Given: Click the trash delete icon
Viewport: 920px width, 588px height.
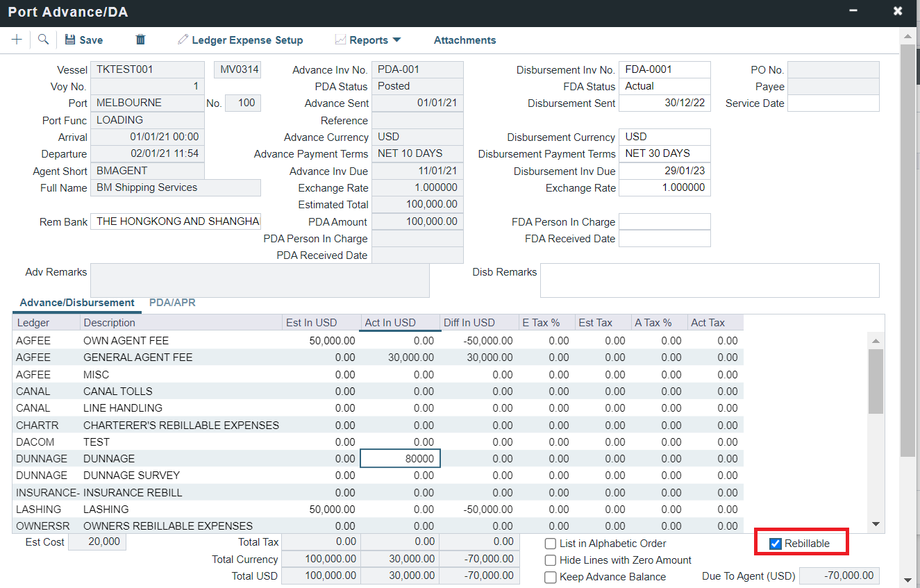Looking at the screenshot, I should tap(140, 40).
